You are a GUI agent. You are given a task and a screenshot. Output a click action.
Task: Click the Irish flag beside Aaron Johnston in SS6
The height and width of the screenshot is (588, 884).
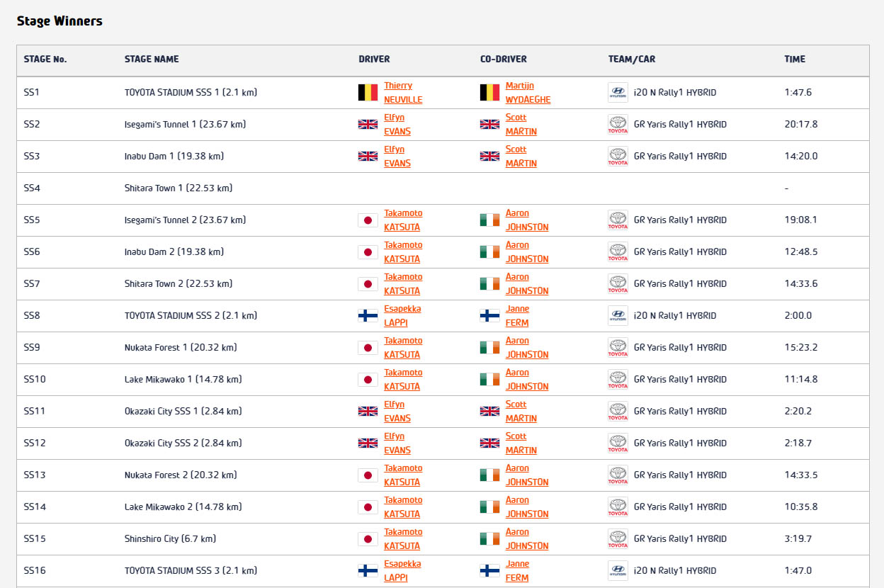(x=489, y=252)
